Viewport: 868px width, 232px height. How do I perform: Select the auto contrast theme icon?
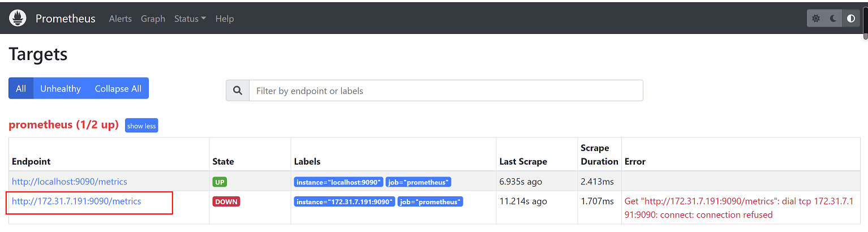pyautogui.click(x=850, y=19)
